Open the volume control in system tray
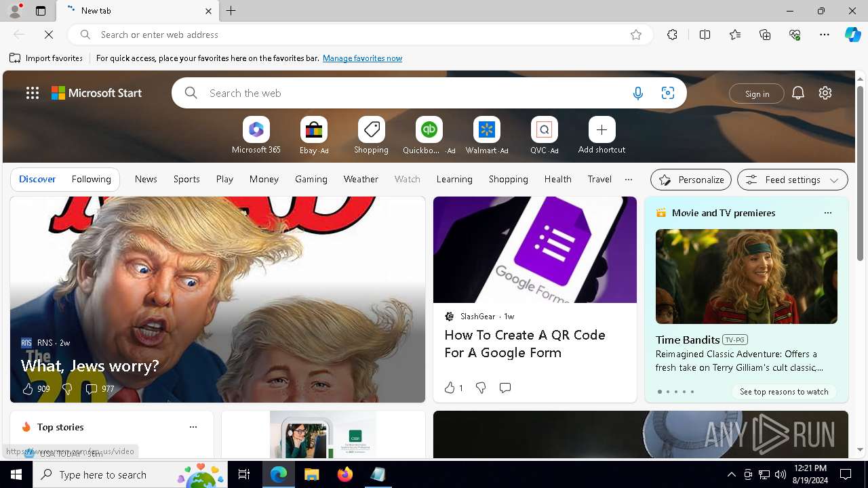Image resolution: width=868 pixels, height=488 pixels. [x=780, y=474]
